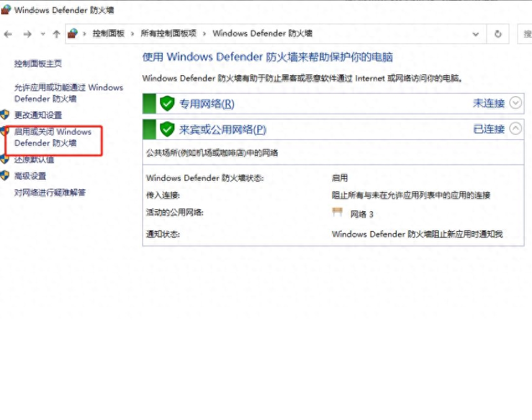Image resolution: width=532 pixels, height=420 pixels.
Task: Click the firewall icon in the title bar
Action: pos(6,9)
